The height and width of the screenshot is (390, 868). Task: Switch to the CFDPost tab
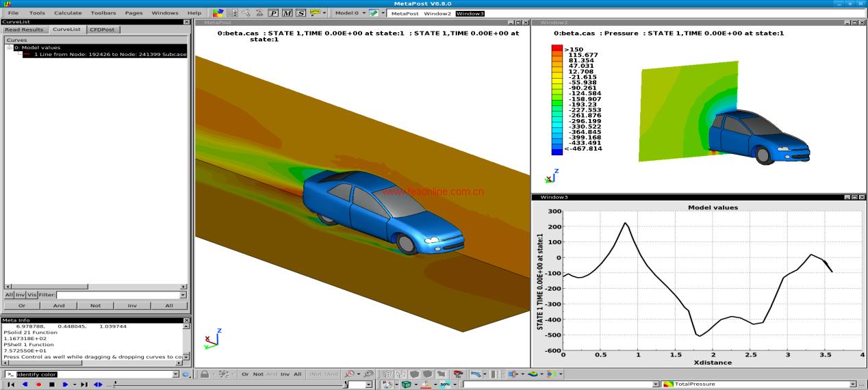point(103,29)
